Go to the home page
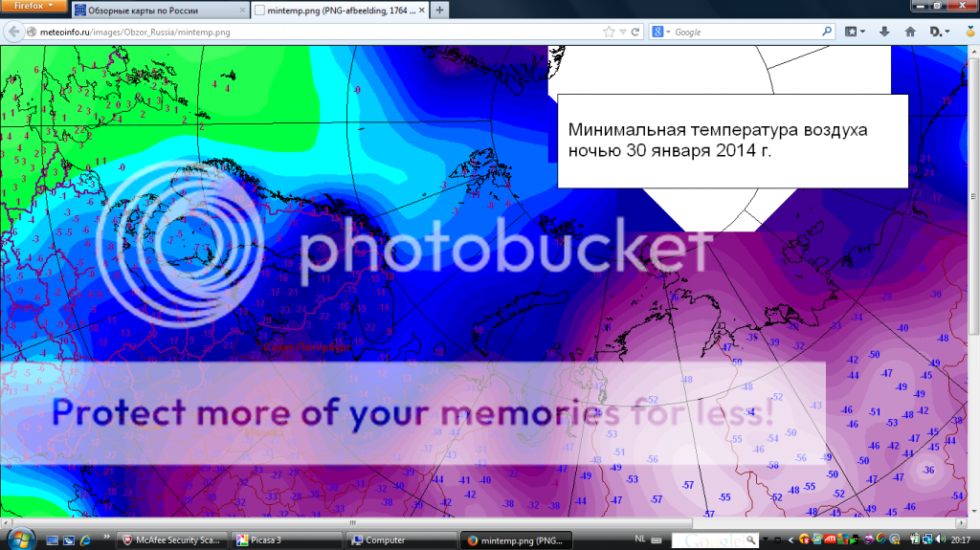This screenshot has height=550, width=980. point(910,32)
